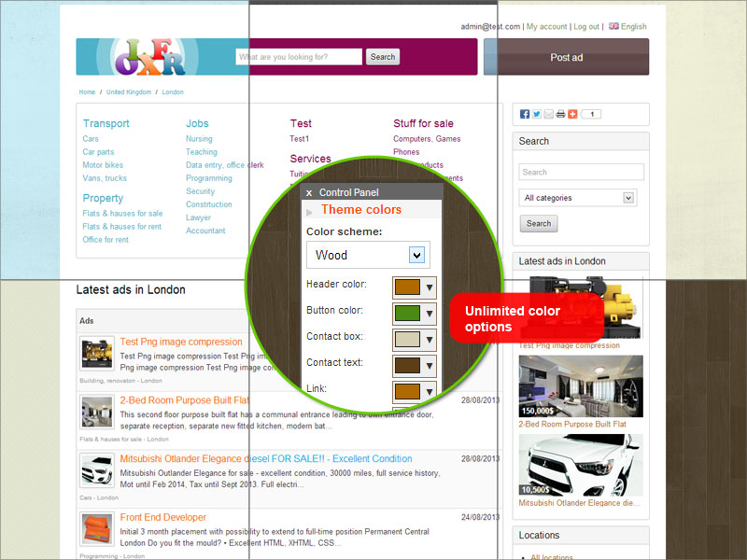
Task: Click the printer icon in share bar
Action: pos(561,114)
